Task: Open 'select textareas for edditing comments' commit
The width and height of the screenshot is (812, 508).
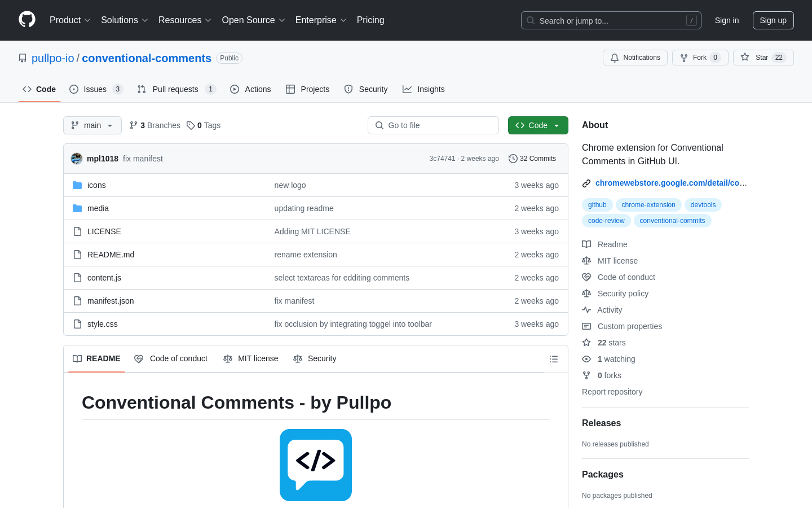Action: (x=342, y=278)
